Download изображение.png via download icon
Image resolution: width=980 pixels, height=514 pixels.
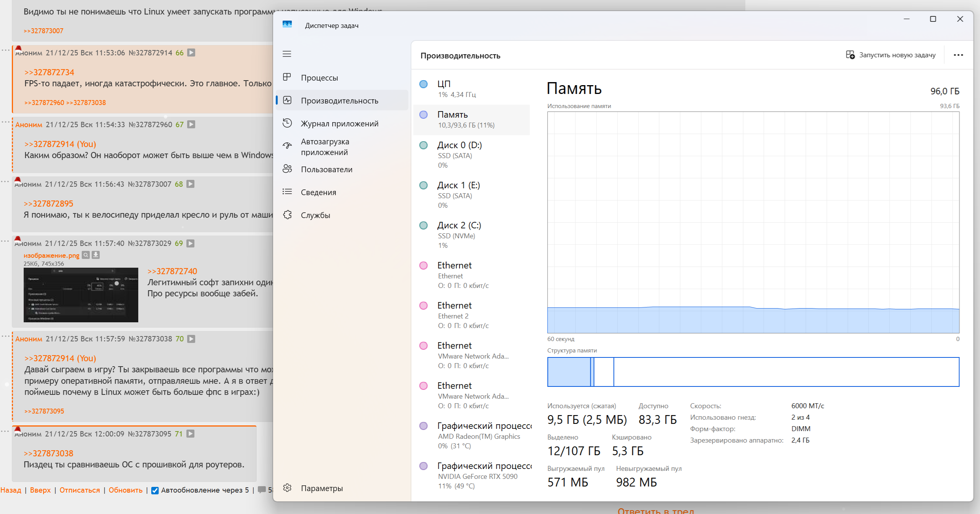(96, 255)
